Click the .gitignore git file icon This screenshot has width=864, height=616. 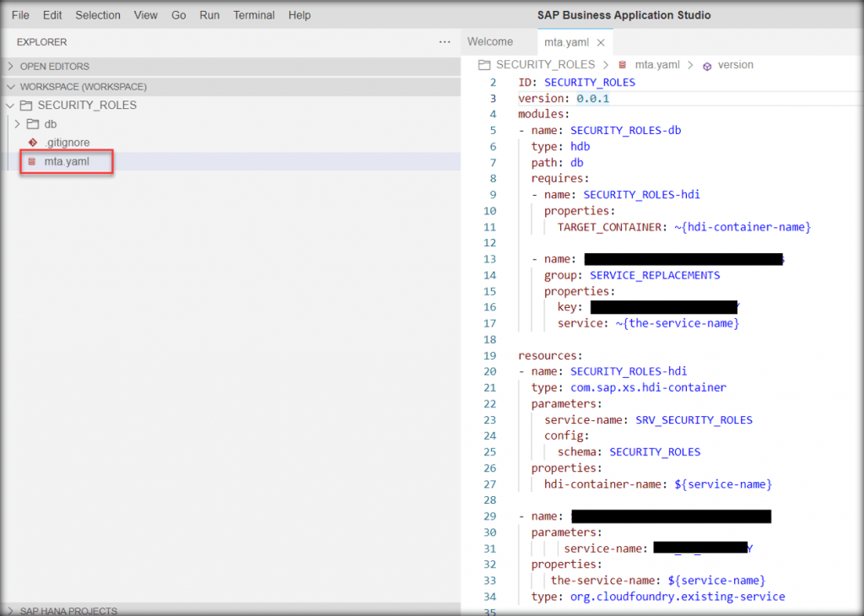click(33, 143)
